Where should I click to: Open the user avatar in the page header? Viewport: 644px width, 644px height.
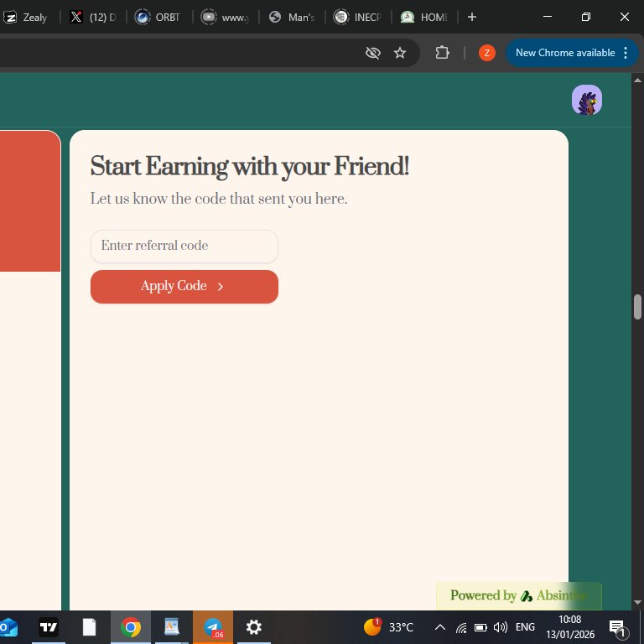click(x=586, y=100)
